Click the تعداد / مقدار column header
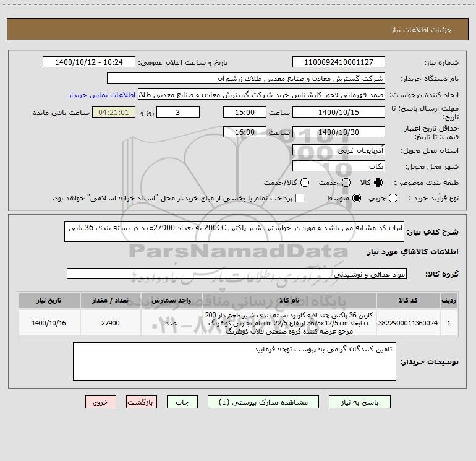Viewport: 476px width, 461px height. (x=111, y=300)
